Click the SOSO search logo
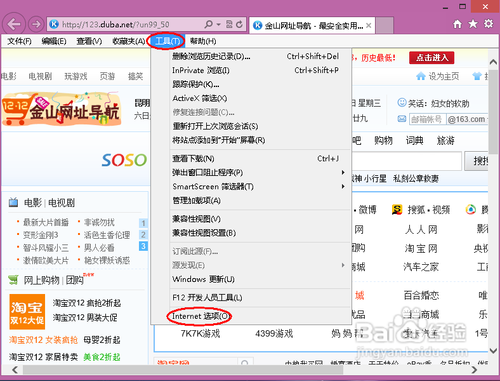This screenshot has width=500, height=381. 124,160
